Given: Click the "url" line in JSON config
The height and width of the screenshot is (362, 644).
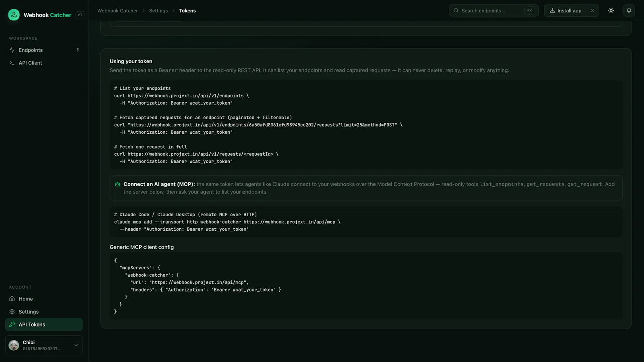Looking at the screenshot, I should [189, 283].
